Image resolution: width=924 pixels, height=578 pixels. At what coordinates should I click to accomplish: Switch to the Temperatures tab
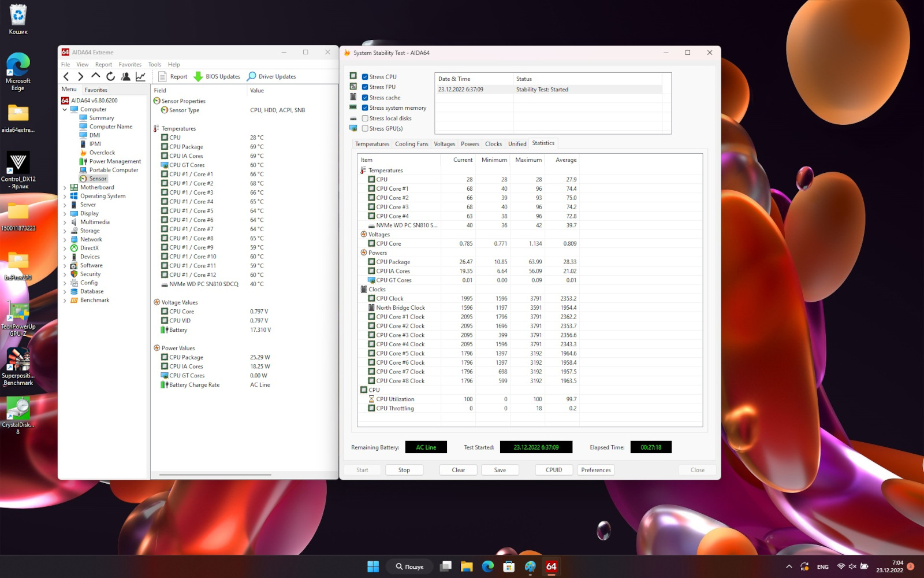(372, 144)
